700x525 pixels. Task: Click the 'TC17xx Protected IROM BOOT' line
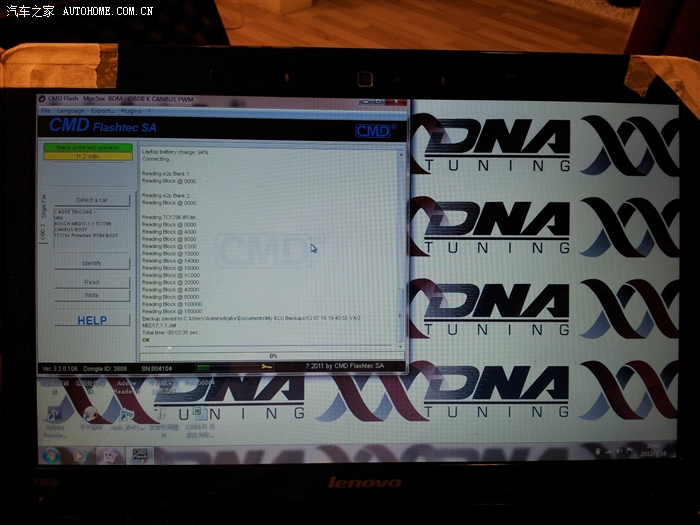click(x=86, y=235)
